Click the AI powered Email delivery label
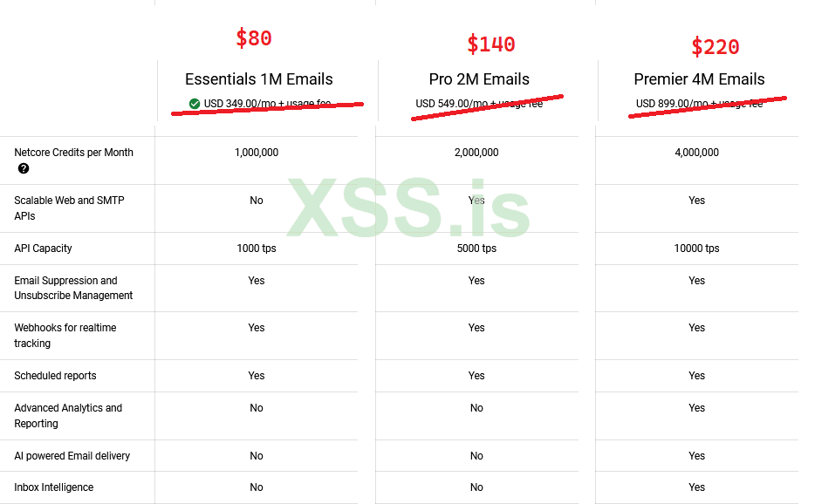Viewport: 815px width, 504px height. (72, 456)
